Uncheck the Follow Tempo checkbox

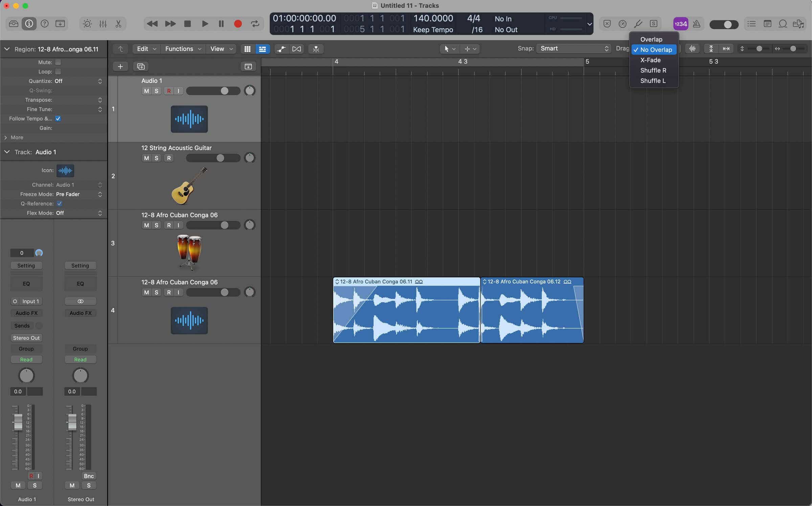[x=58, y=119]
